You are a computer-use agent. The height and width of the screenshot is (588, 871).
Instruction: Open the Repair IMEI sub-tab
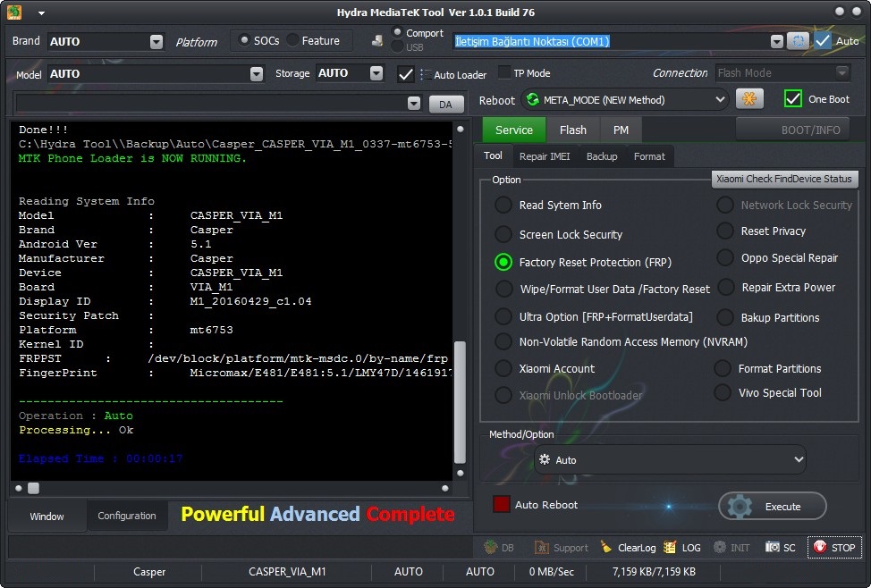point(545,156)
